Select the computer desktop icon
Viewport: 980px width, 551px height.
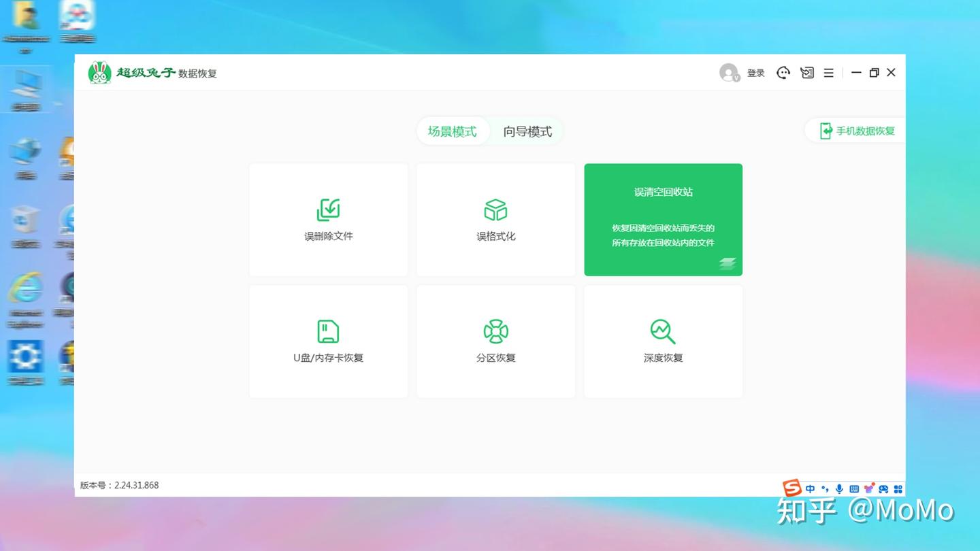(x=27, y=90)
